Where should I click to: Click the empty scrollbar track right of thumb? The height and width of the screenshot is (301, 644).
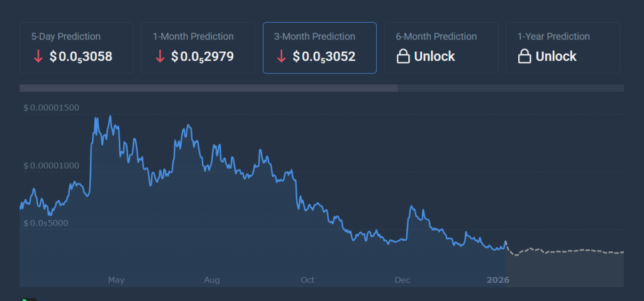[511, 88]
